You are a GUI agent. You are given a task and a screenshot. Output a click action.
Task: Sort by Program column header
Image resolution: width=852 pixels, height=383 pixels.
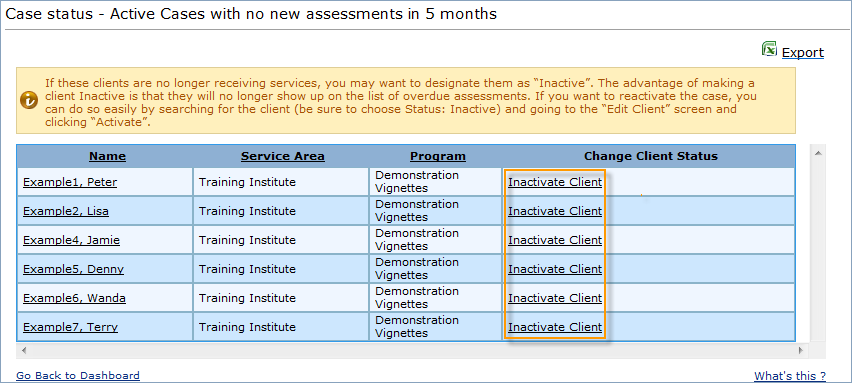coord(438,156)
